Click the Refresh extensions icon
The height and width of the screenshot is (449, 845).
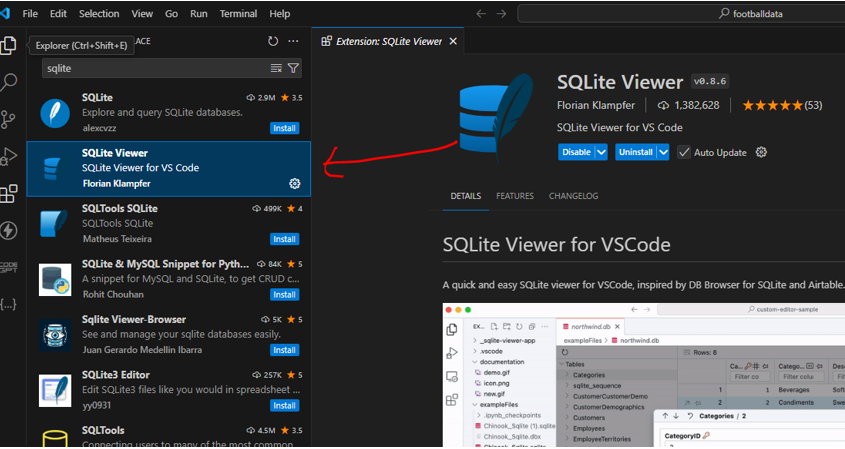point(273,41)
